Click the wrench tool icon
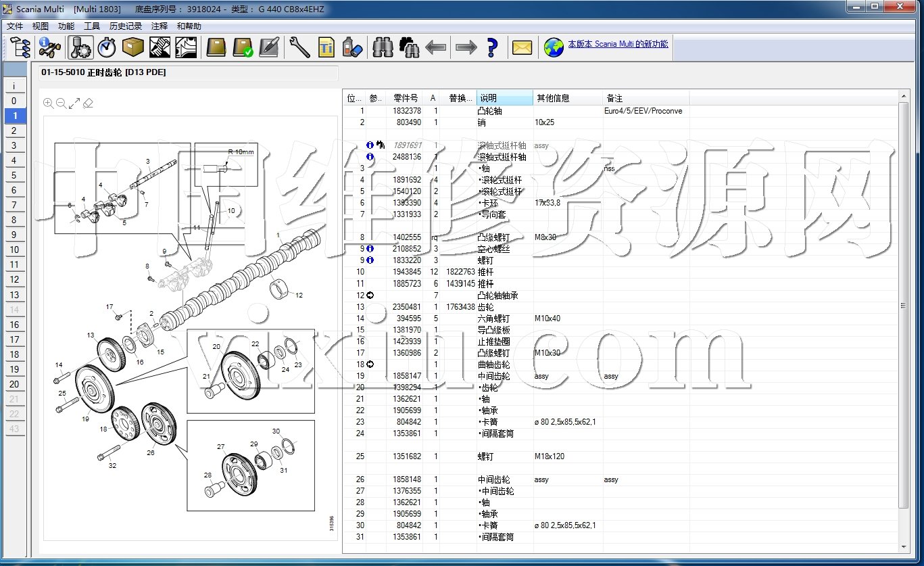Screen dimensions: 924x566 click(x=299, y=47)
